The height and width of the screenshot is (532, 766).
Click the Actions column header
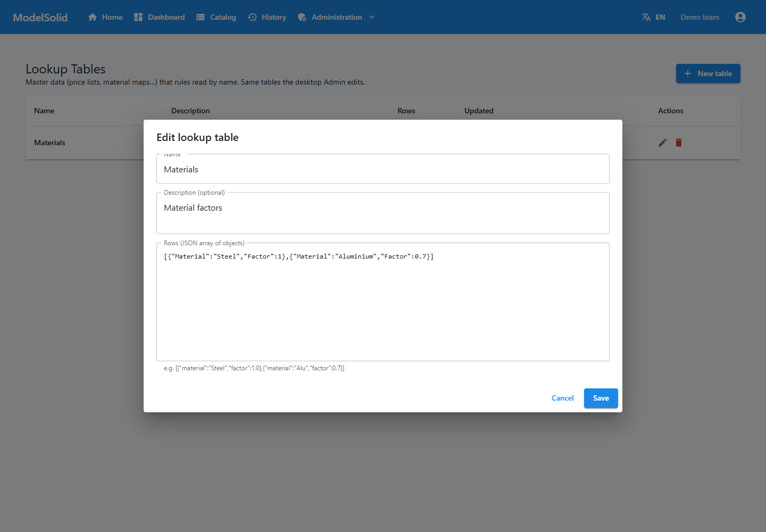[670, 111]
